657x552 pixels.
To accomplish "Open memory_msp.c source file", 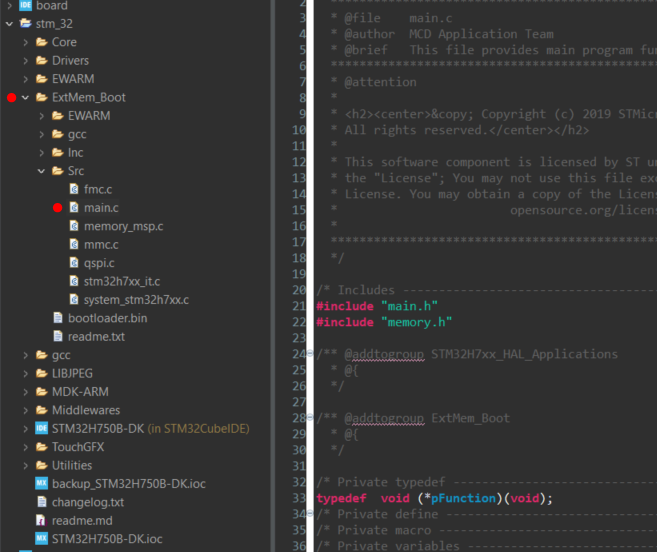I will point(123,226).
